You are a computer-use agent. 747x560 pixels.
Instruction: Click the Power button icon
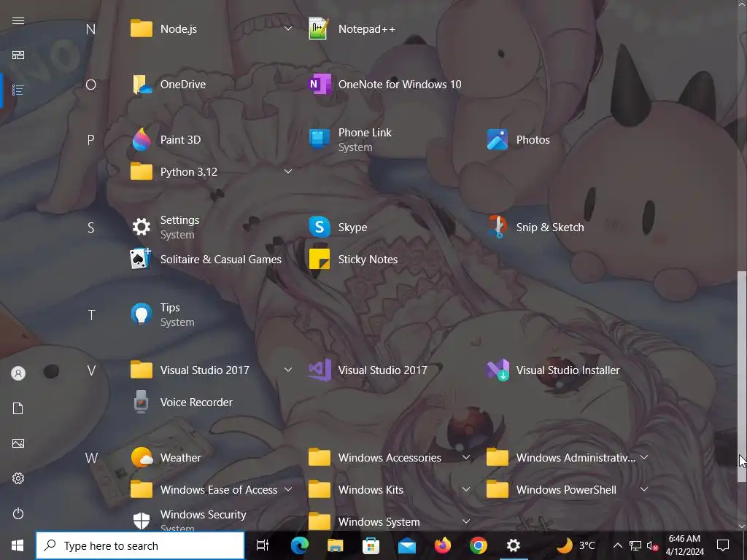pos(18,513)
